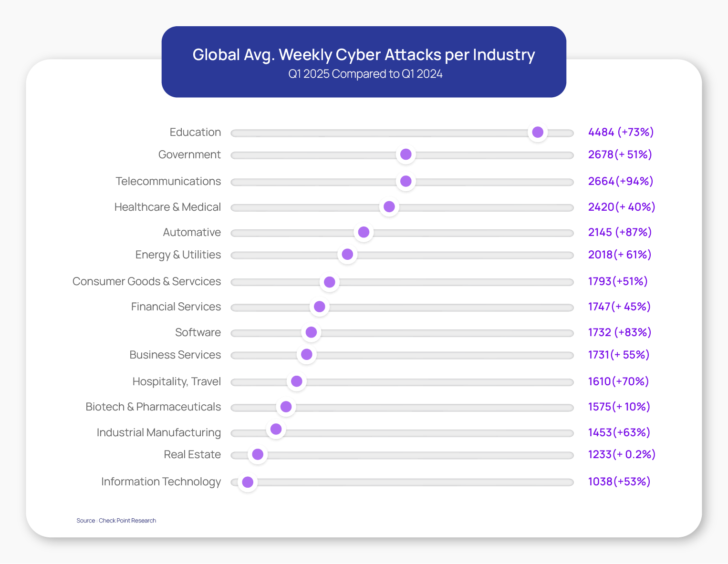Click the Real Estate value 1233 (+0.2%)
Image resolution: width=728 pixels, height=564 pixels.
(x=622, y=454)
